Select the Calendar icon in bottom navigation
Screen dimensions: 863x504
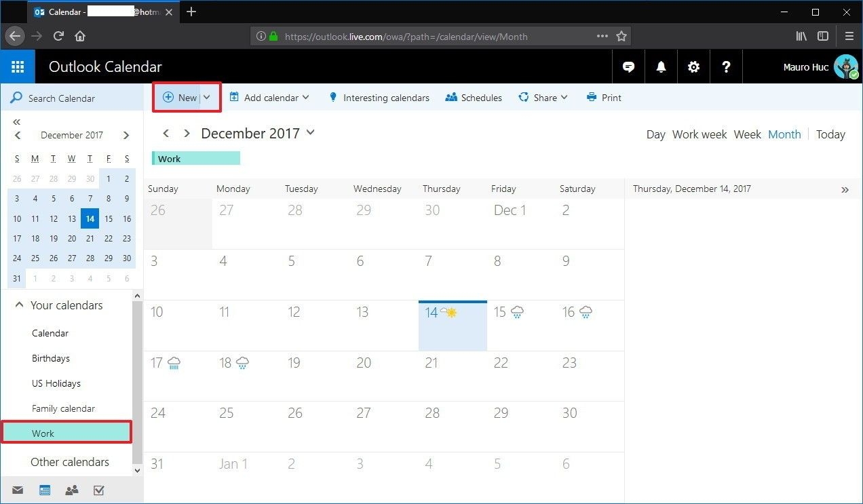click(x=45, y=490)
